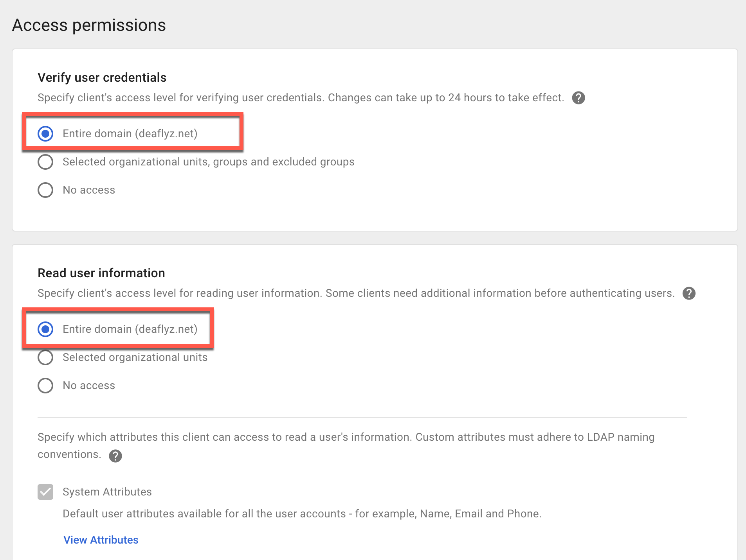Click the Access permissions page heading

pyautogui.click(x=89, y=25)
